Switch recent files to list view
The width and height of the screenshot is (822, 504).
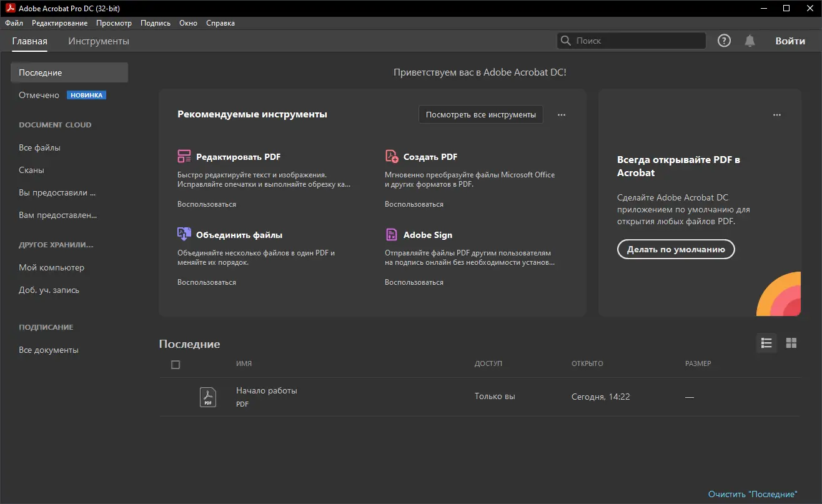pos(766,343)
